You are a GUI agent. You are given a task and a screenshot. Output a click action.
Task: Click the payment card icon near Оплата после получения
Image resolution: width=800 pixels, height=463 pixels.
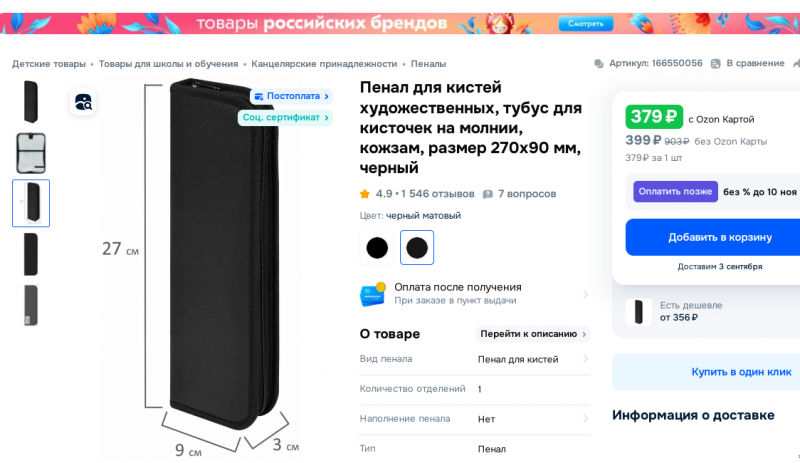click(373, 294)
